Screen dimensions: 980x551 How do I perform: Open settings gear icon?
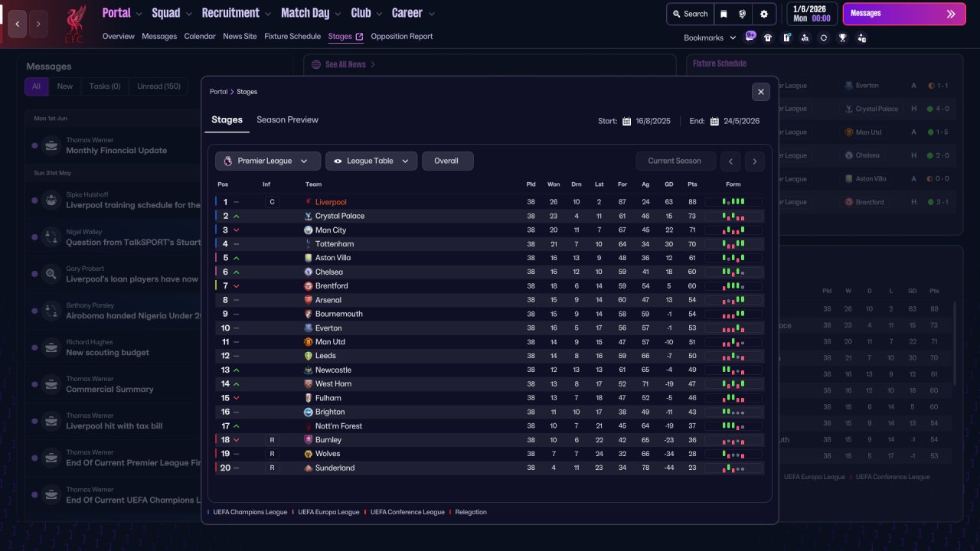point(763,14)
